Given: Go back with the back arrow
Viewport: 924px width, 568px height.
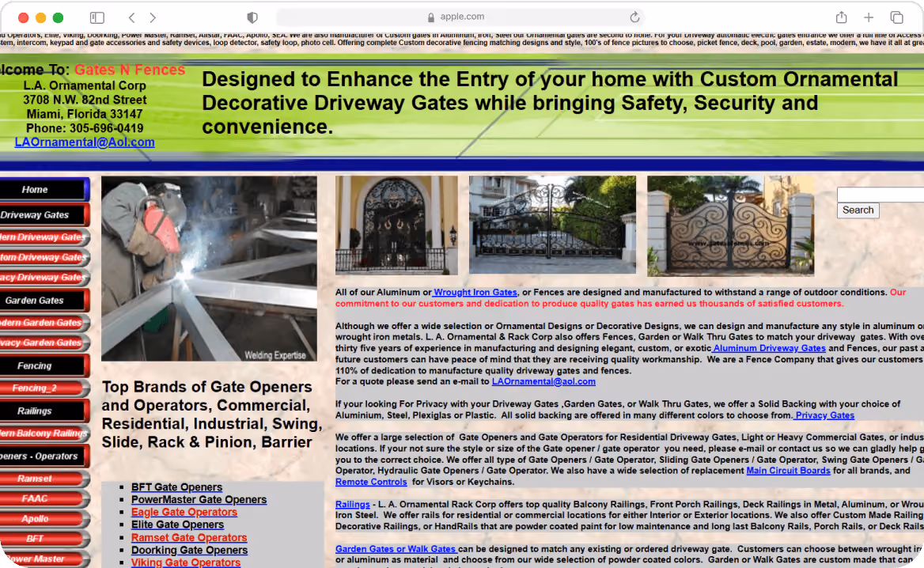Looking at the screenshot, I should pos(132,17).
